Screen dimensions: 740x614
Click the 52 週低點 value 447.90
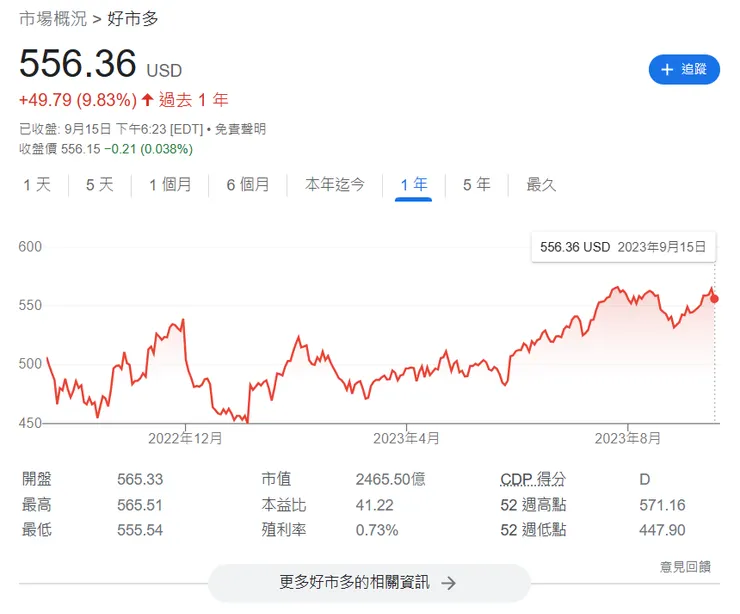pyautogui.click(x=662, y=530)
